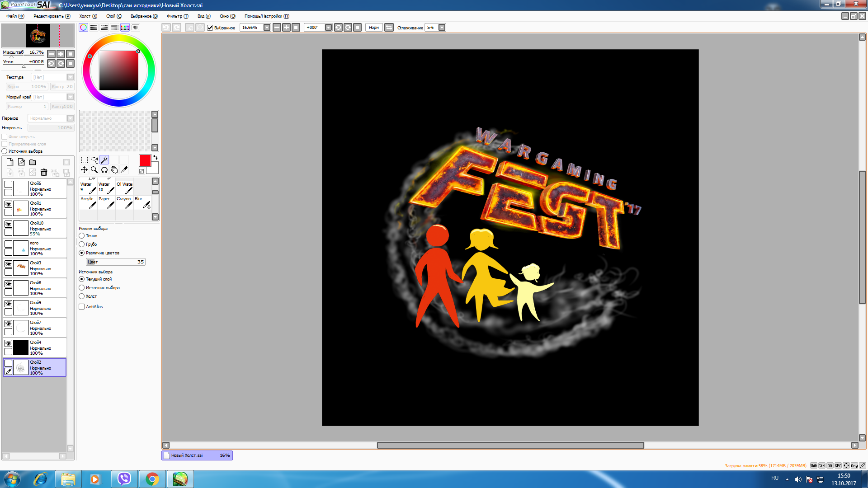Image resolution: width=868 pixels, height=488 pixels.
Task: Create a new layer folder
Action: click(x=33, y=162)
